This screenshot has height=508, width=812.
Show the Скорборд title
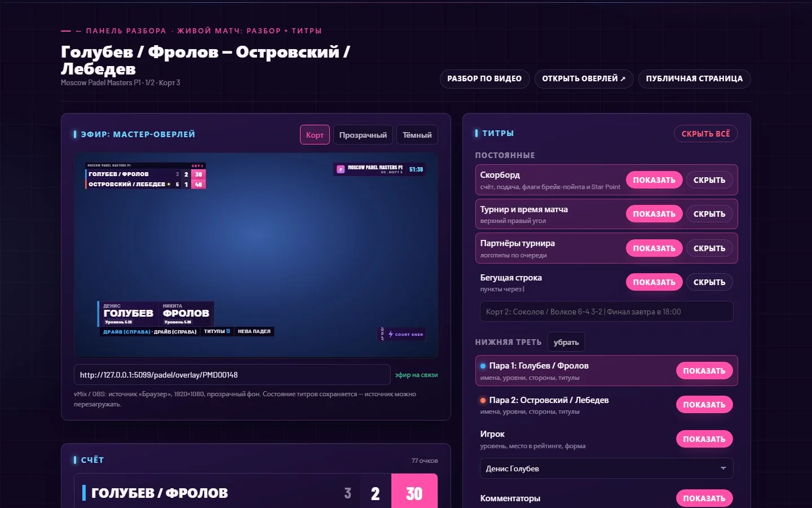654,180
